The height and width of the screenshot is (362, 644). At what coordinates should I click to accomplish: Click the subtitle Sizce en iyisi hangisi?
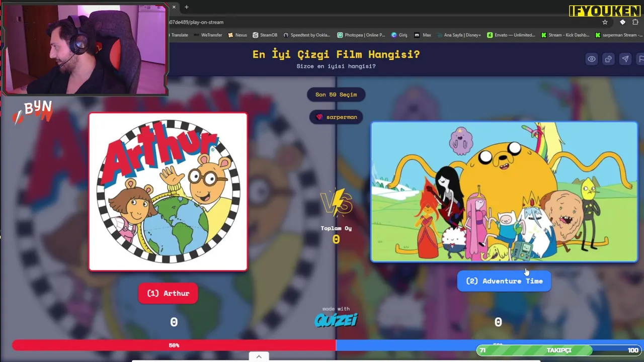click(x=336, y=66)
